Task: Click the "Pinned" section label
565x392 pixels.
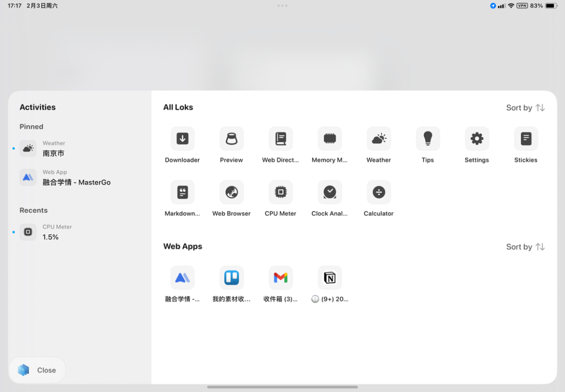Action: tap(31, 126)
